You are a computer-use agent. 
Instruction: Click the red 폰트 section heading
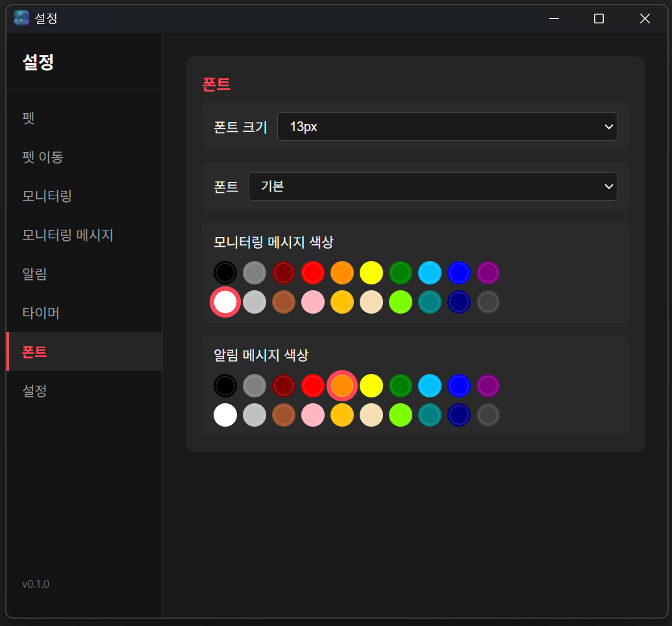point(216,84)
